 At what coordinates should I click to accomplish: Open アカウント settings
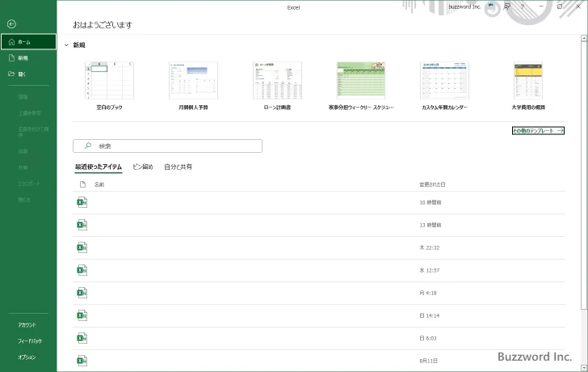click(x=27, y=325)
